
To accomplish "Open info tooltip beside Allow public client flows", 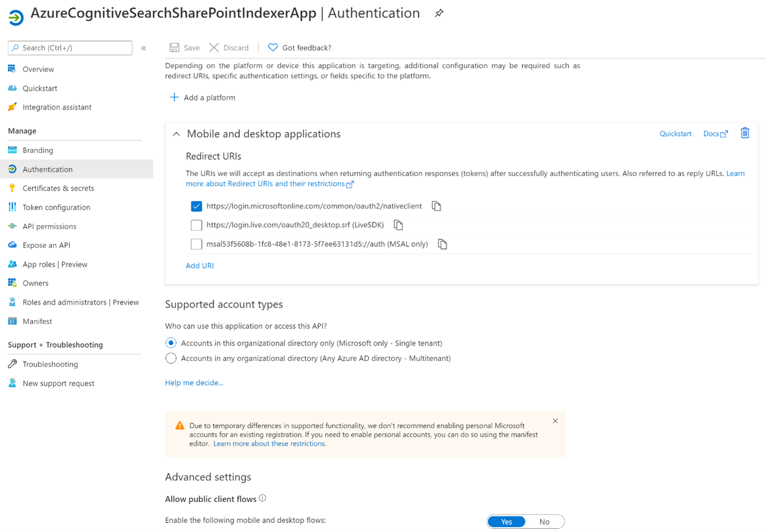I will click(262, 498).
